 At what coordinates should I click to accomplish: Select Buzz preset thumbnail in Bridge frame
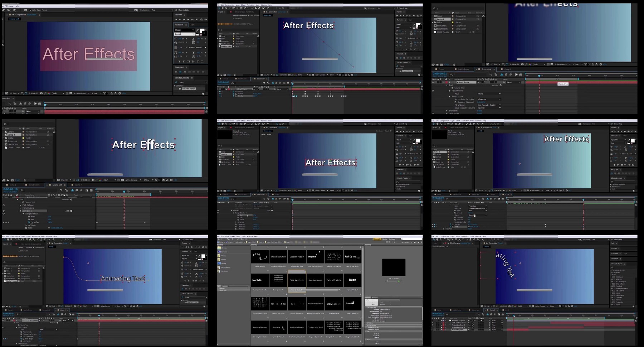click(x=352, y=280)
